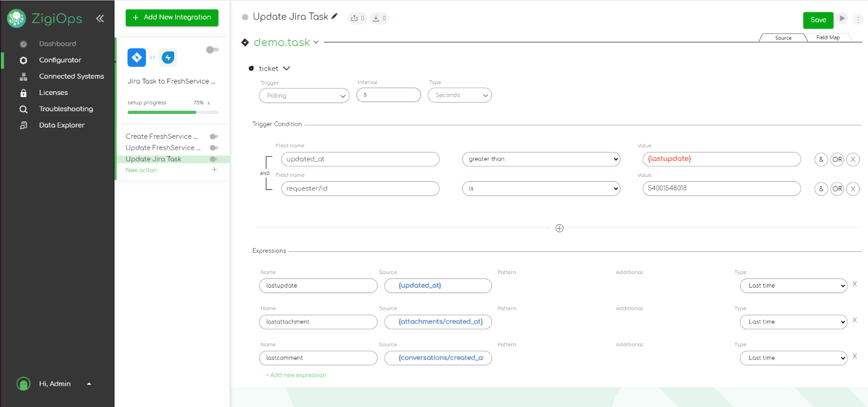Viewport: 868px width, 407px height.
Task: Open the three-dot more options menu
Action: [x=858, y=20]
